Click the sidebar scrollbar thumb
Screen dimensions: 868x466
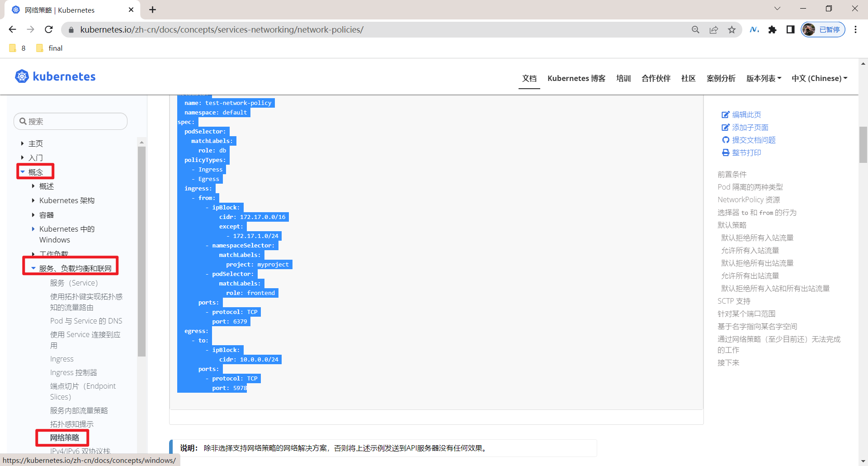click(x=142, y=251)
